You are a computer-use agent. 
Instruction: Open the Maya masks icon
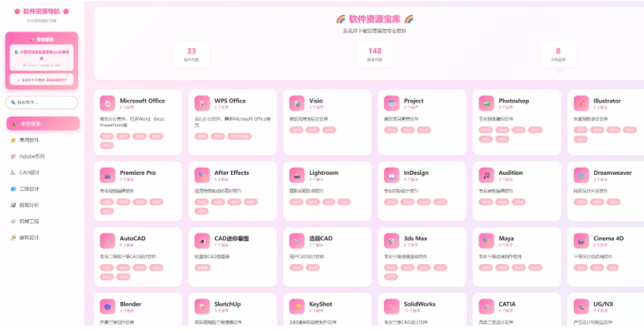pos(486,241)
